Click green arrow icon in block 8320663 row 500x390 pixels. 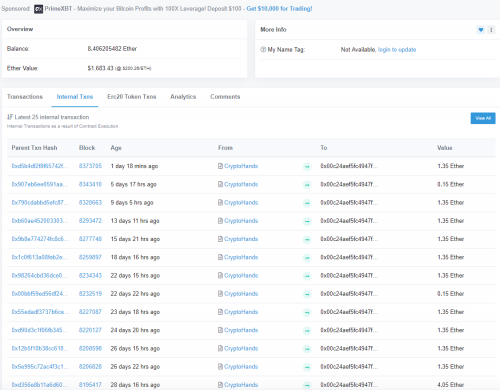tap(307, 203)
